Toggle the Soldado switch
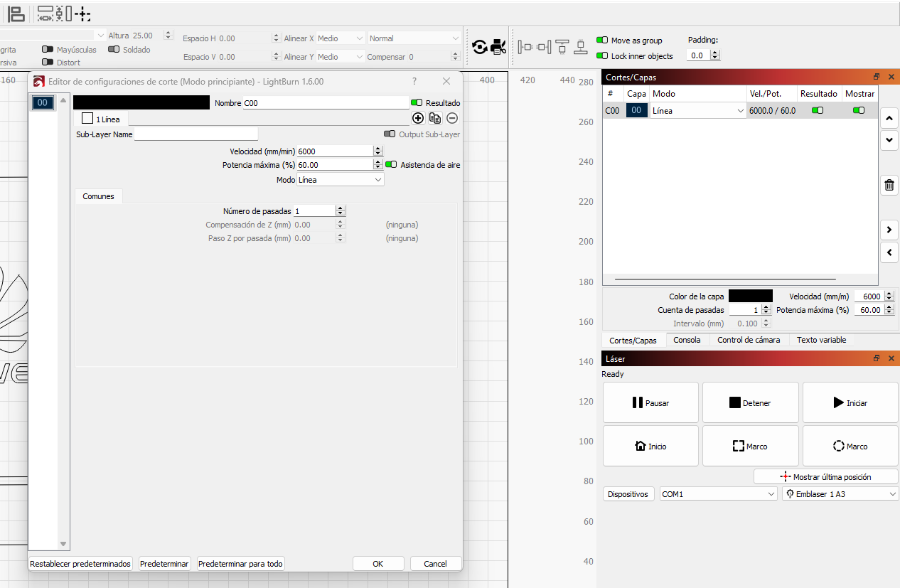Screen dimensions: 900x588 (114, 50)
